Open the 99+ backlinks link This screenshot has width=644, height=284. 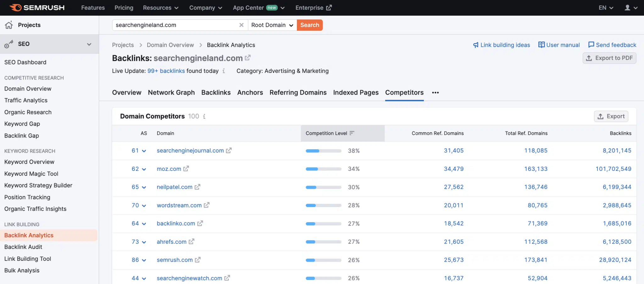point(166,71)
